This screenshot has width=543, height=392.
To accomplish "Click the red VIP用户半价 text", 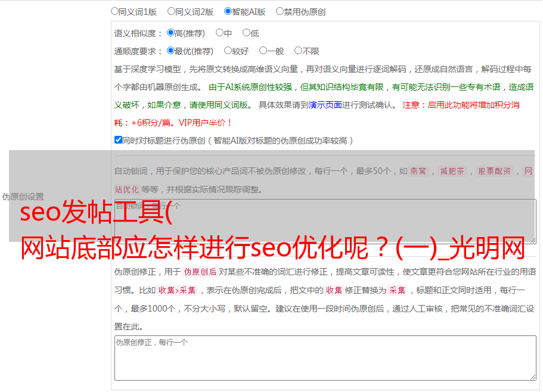I will coord(204,123).
